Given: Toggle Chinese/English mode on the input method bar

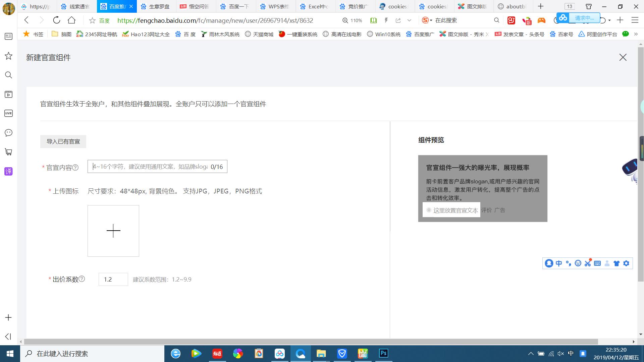Looking at the screenshot, I should 558,263.
